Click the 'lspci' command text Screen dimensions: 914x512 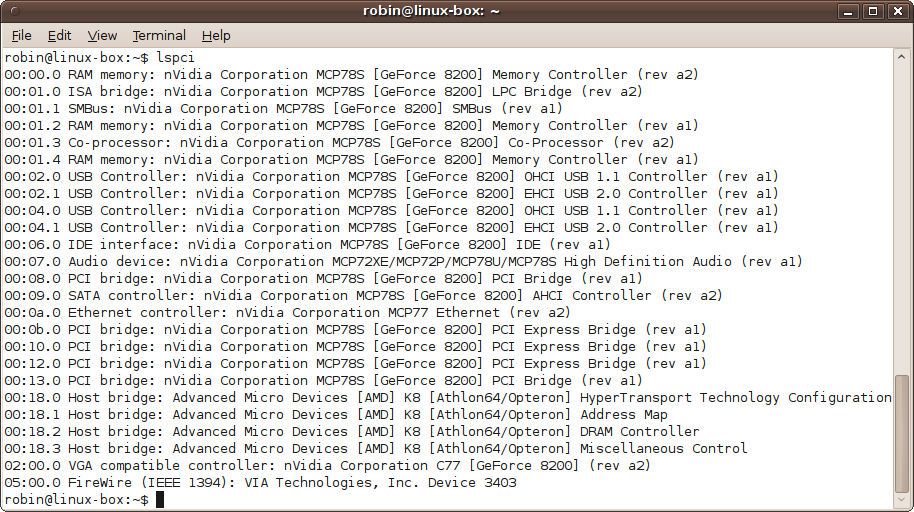pyautogui.click(x=175, y=58)
